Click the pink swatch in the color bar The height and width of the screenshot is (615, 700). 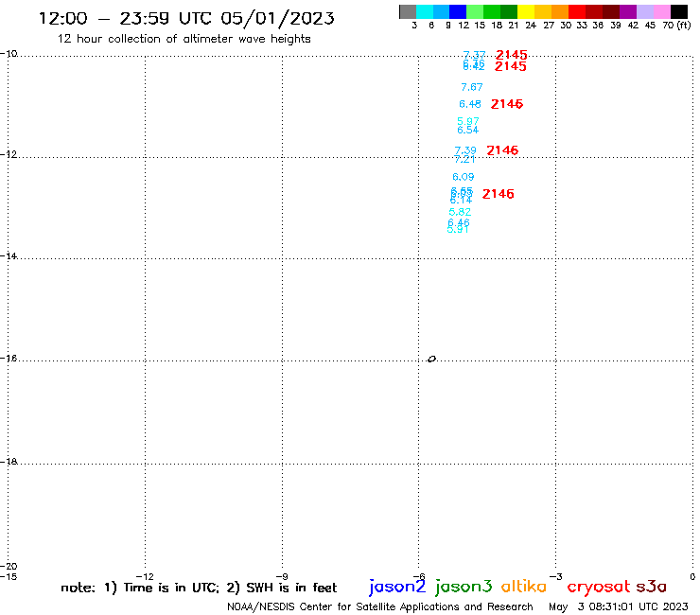pyautogui.click(x=661, y=11)
